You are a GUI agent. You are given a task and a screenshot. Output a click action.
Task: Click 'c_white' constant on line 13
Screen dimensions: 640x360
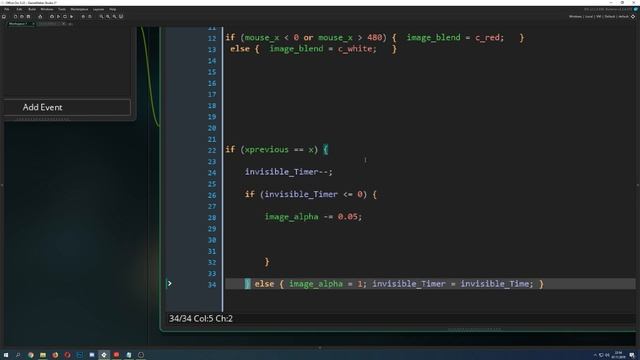pos(355,49)
